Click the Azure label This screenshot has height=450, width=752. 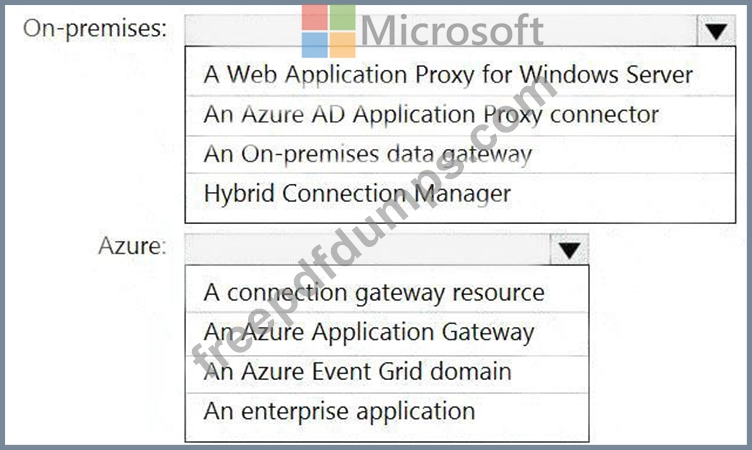click(132, 246)
